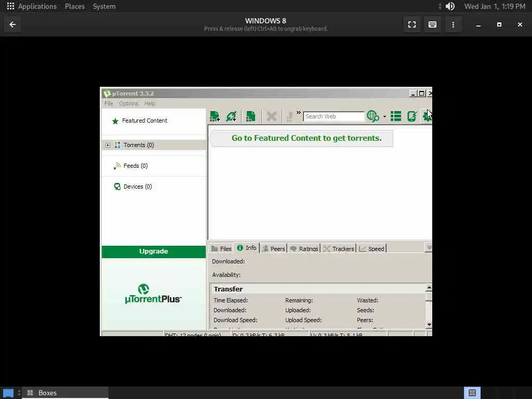Click the Upload Speed label
This screenshot has width=532, height=399.
303,320
